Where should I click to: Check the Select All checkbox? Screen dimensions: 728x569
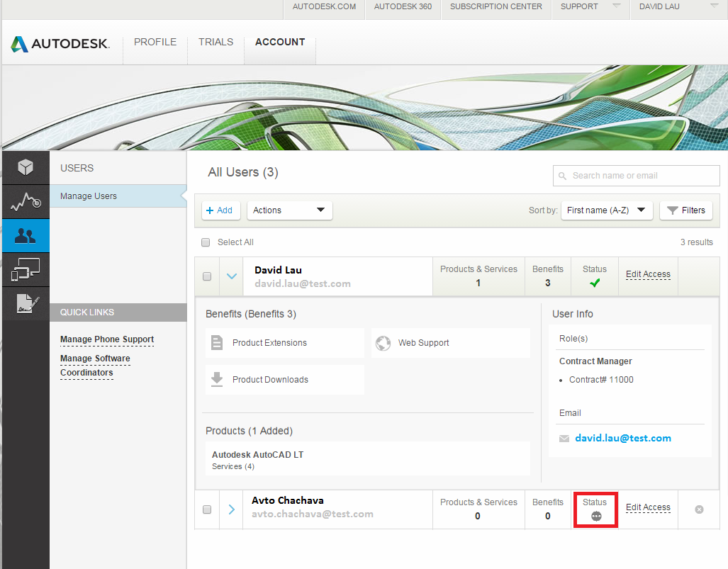[x=206, y=242]
